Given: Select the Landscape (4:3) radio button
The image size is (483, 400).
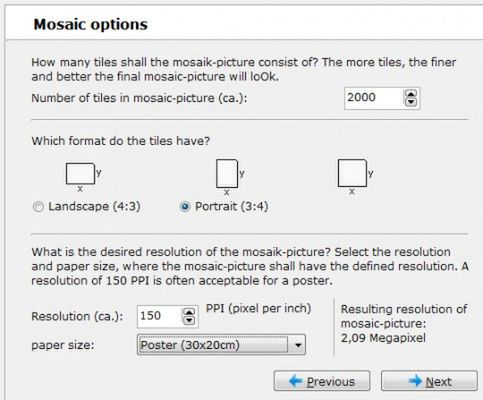Looking at the screenshot, I should pyautogui.click(x=38, y=207).
